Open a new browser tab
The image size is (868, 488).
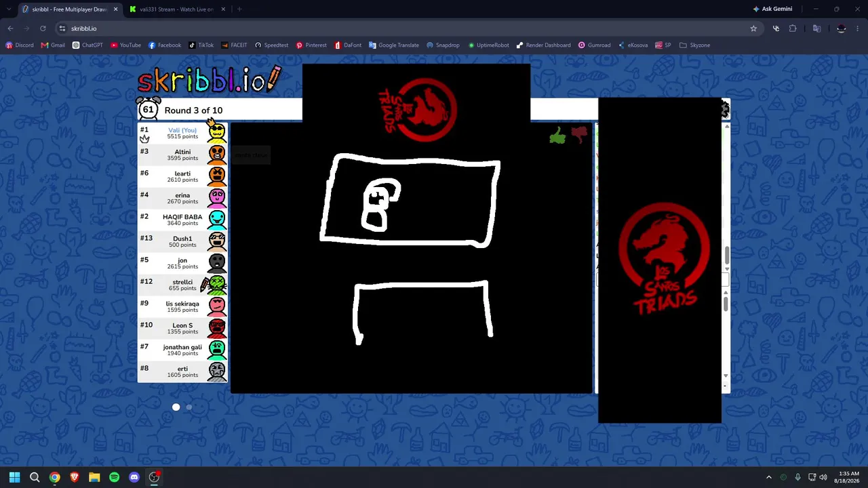(239, 9)
